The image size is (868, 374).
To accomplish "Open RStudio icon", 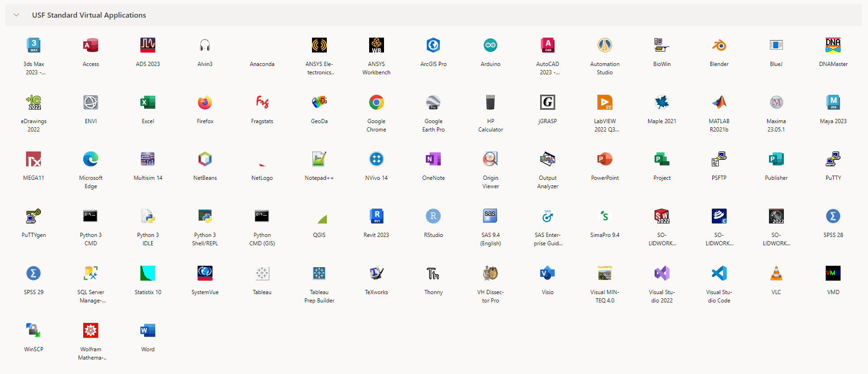I will click(x=433, y=217).
